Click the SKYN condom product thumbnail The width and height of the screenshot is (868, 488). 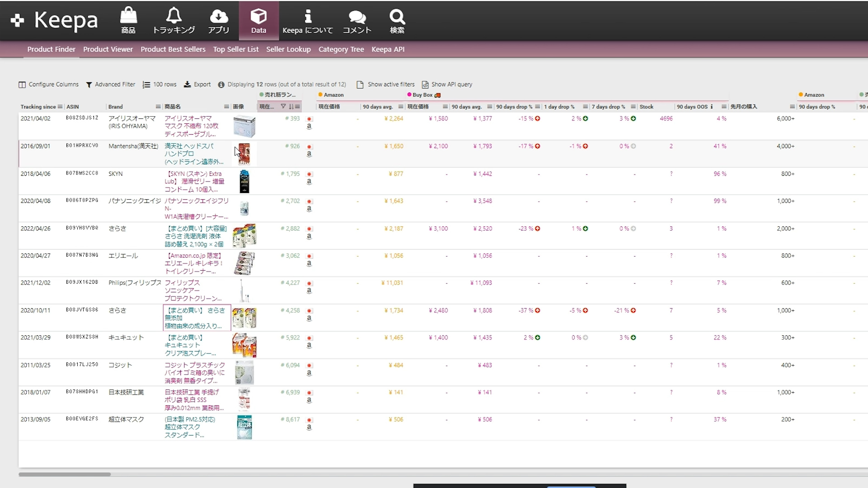click(x=244, y=181)
